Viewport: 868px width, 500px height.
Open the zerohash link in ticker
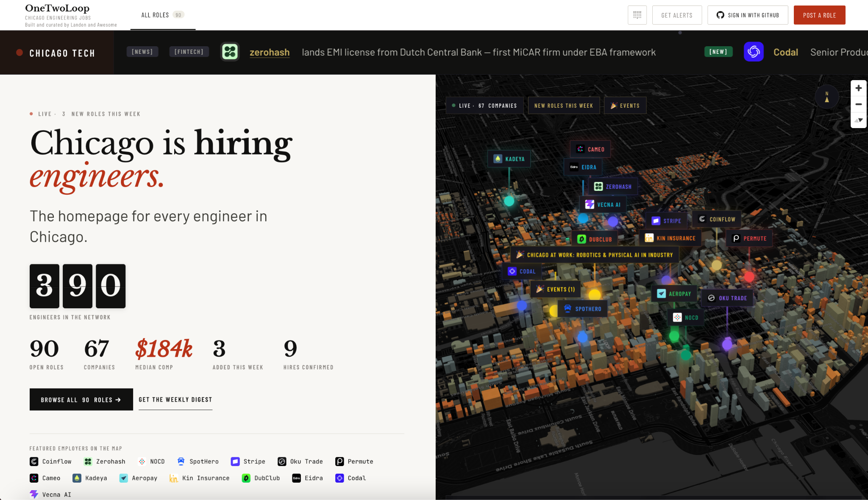click(270, 52)
